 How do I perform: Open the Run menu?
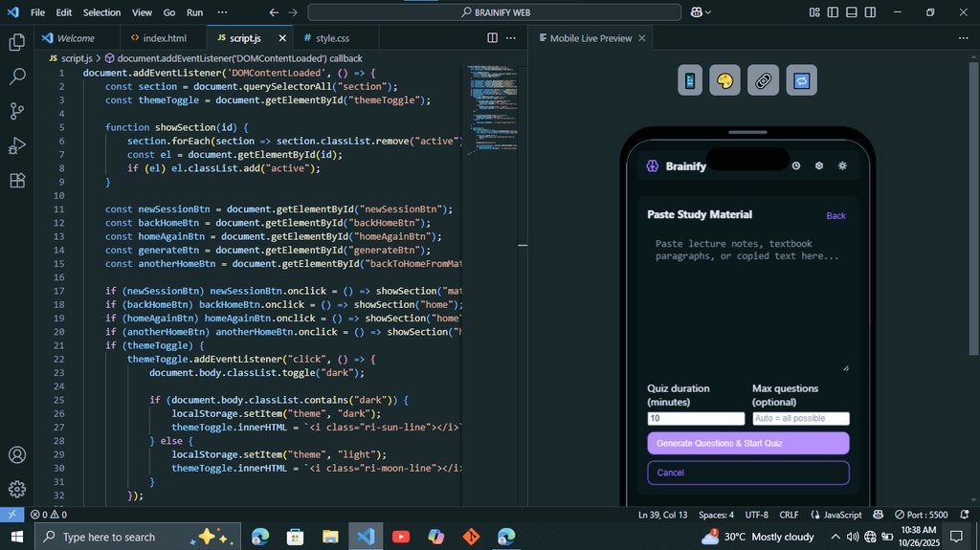[194, 11]
